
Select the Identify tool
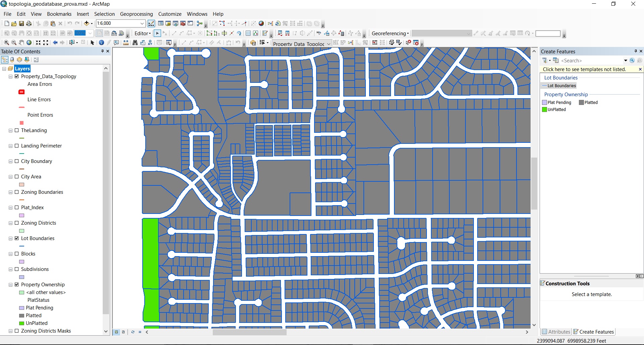(x=101, y=42)
